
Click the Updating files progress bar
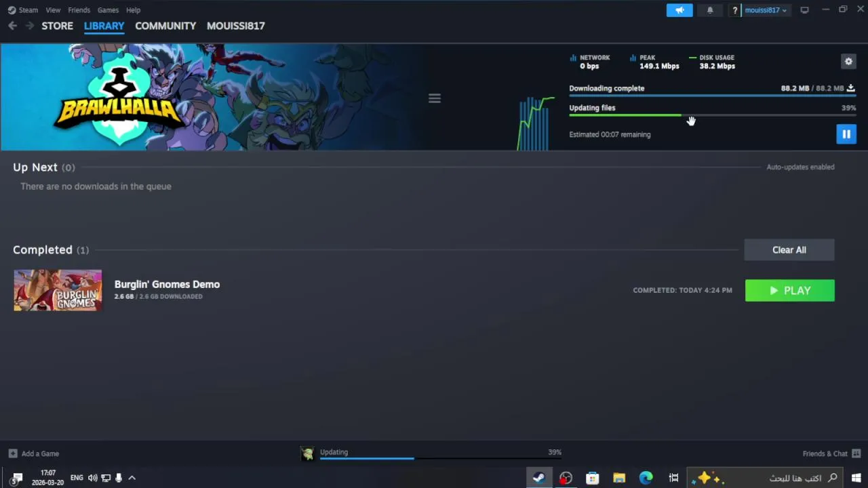click(713, 115)
